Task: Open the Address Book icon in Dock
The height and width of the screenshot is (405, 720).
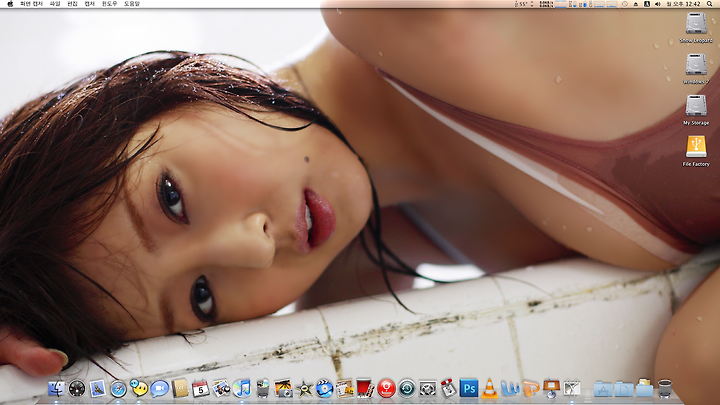Action: pyautogui.click(x=180, y=389)
